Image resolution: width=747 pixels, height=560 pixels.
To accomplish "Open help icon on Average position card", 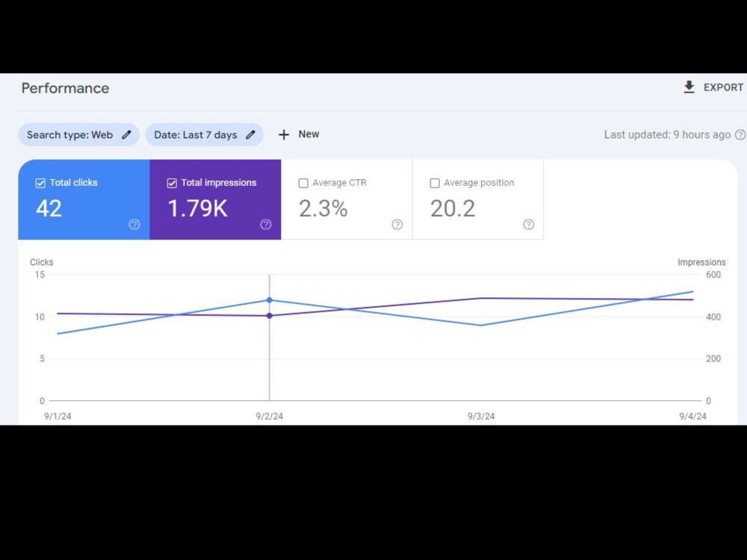I will click(x=529, y=224).
